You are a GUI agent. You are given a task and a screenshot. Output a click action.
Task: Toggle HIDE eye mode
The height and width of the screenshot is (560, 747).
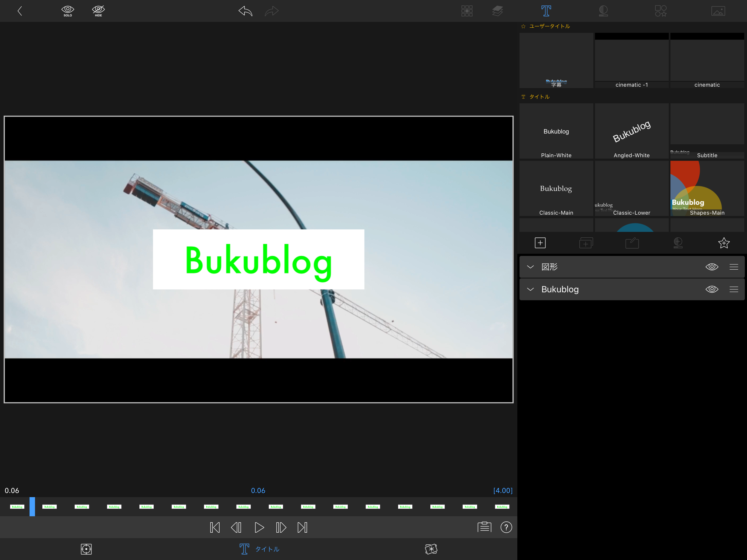[98, 11]
